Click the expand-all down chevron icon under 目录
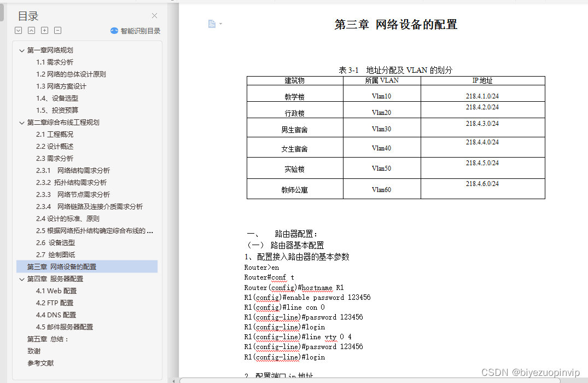 coord(19,31)
